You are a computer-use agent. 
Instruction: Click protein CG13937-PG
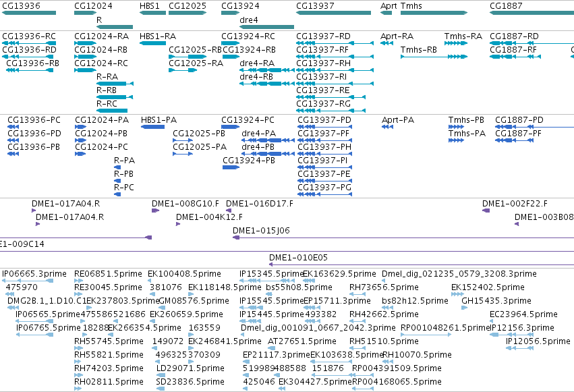[x=325, y=195]
